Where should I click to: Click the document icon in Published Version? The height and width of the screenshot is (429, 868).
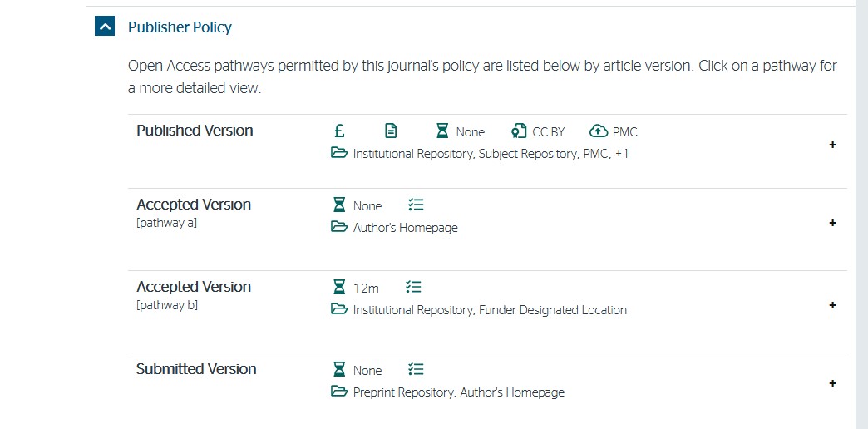coord(391,131)
